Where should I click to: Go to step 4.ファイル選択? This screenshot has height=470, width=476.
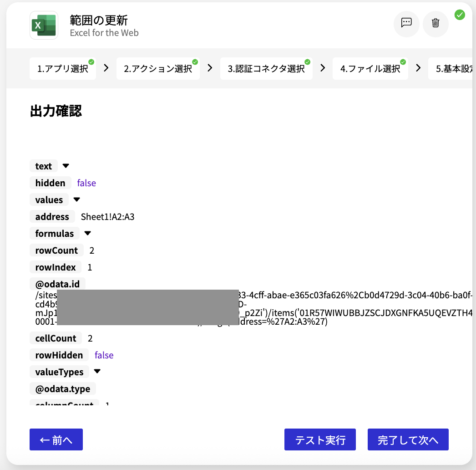(x=370, y=69)
